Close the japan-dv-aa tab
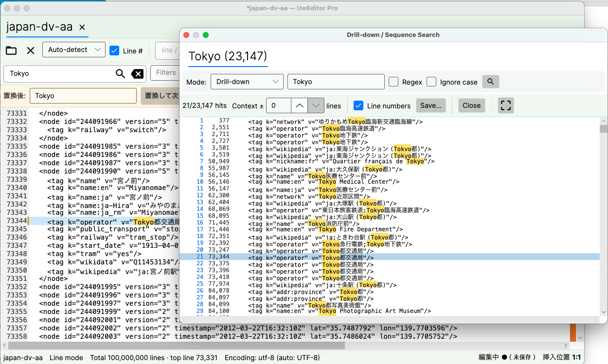This screenshot has height=364, width=608. click(x=82, y=27)
